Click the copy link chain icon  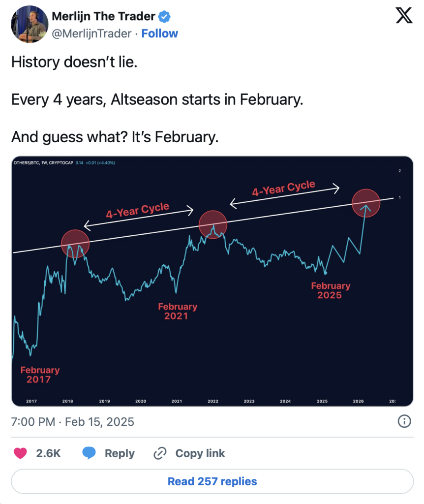(x=160, y=453)
